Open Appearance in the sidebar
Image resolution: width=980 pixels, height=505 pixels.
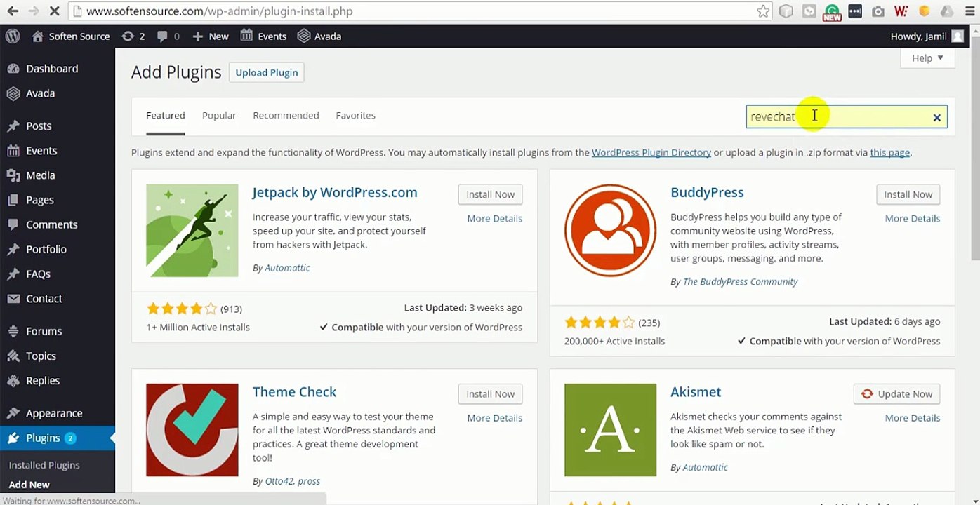click(54, 413)
